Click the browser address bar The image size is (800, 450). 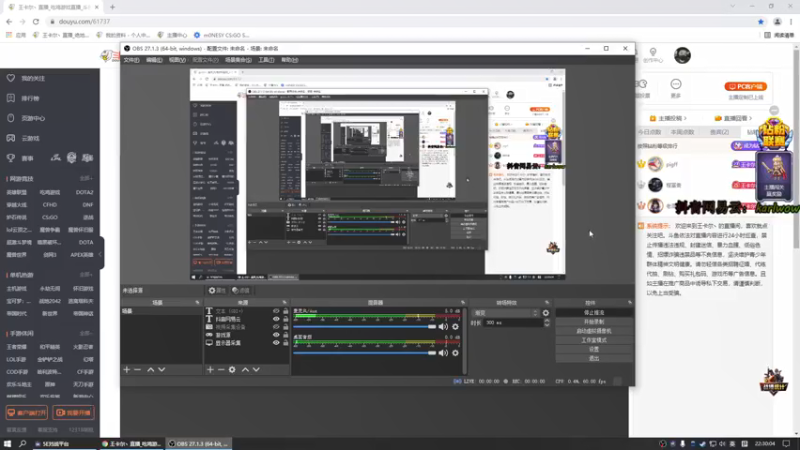tap(401, 21)
